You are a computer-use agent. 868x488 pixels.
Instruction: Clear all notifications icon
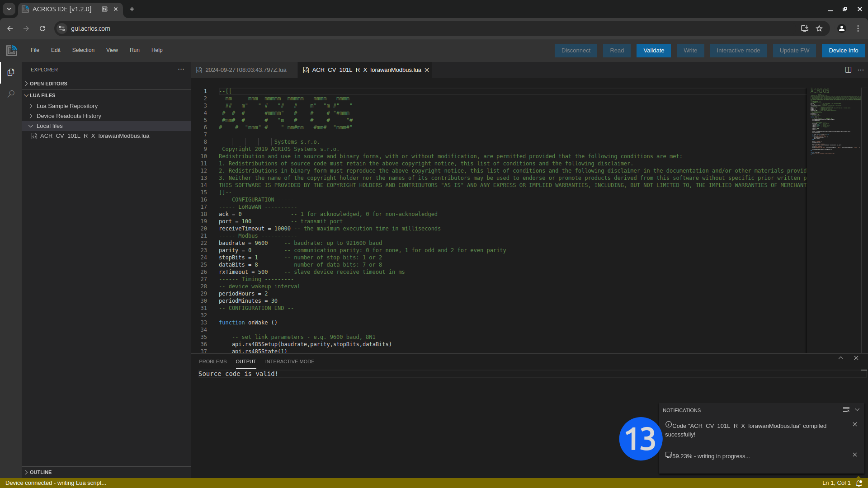click(x=846, y=409)
